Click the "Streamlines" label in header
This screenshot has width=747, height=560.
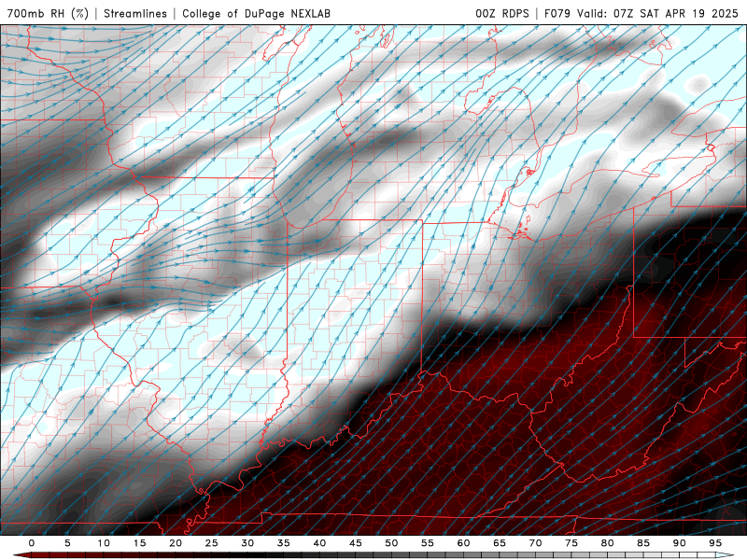[135, 13]
